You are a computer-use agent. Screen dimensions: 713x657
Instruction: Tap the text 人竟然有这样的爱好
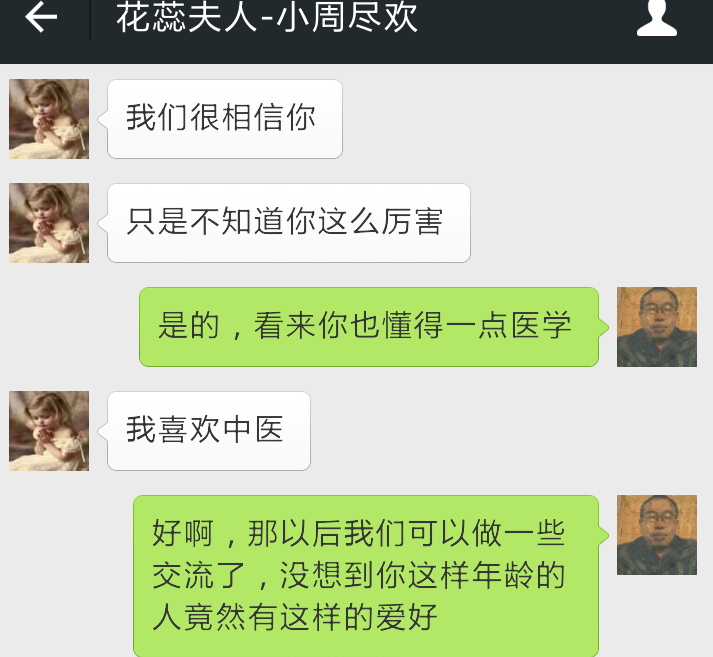(295, 617)
